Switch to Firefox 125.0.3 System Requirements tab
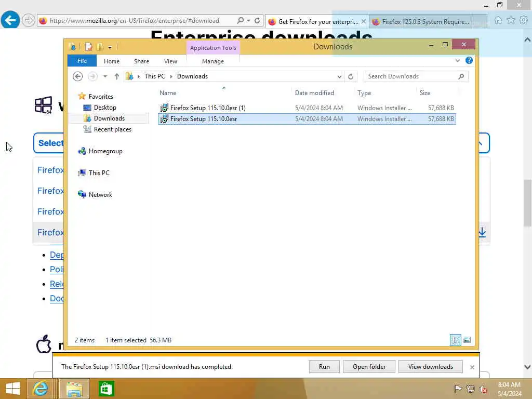This screenshot has width=532, height=399. 425,22
